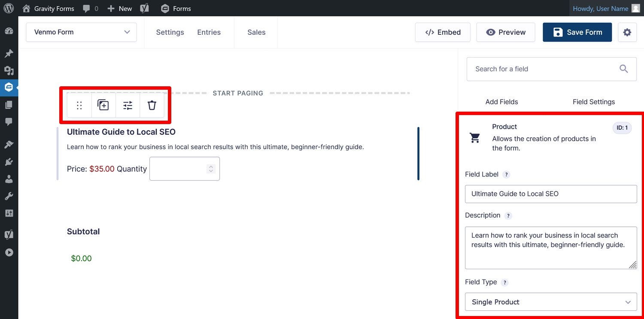Click the Yoast icon in admin bar
Image resolution: width=644 pixels, height=319 pixels.
pos(144,8)
